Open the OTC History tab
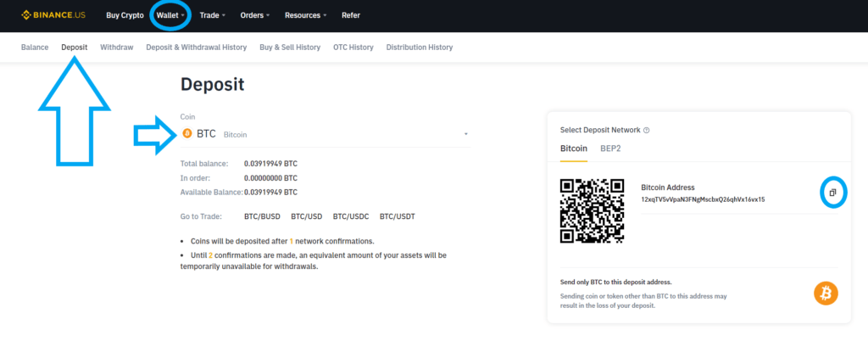Image resolution: width=868 pixels, height=347 pixels. coord(353,48)
